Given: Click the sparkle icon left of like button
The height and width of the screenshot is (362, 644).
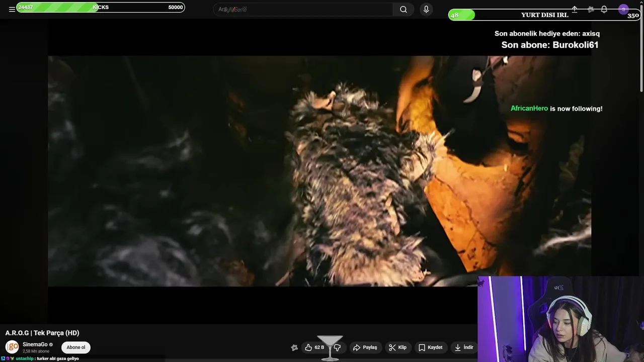Looking at the screenshot, I should (x=294, y=347).
